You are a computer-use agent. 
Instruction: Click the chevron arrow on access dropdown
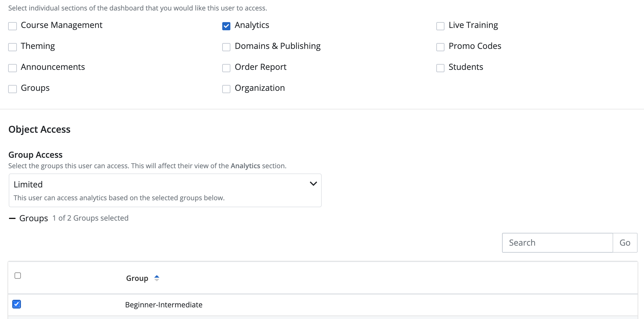(313, 184)
